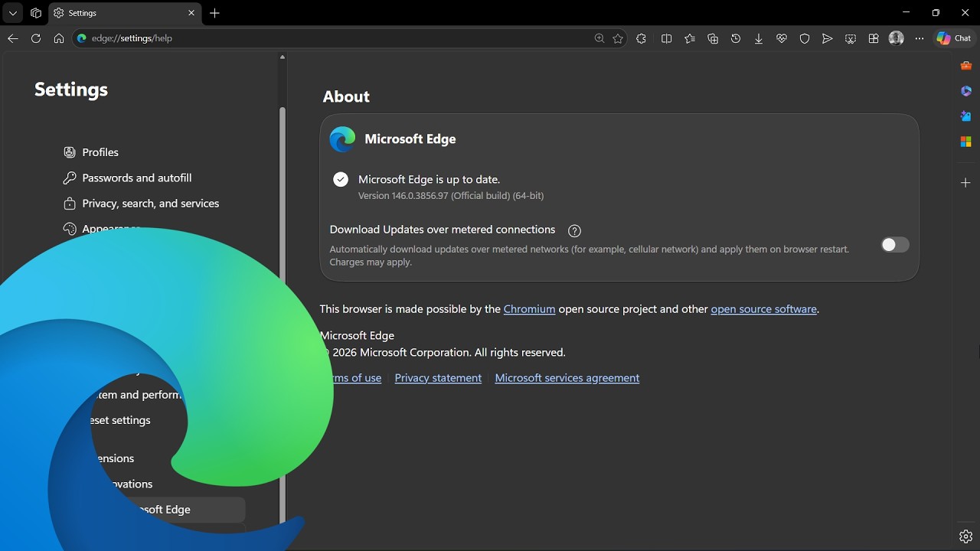Viewport: 980px width, 551px height.
Task: Open the Favorites list icon
Action: click(690, 38)
